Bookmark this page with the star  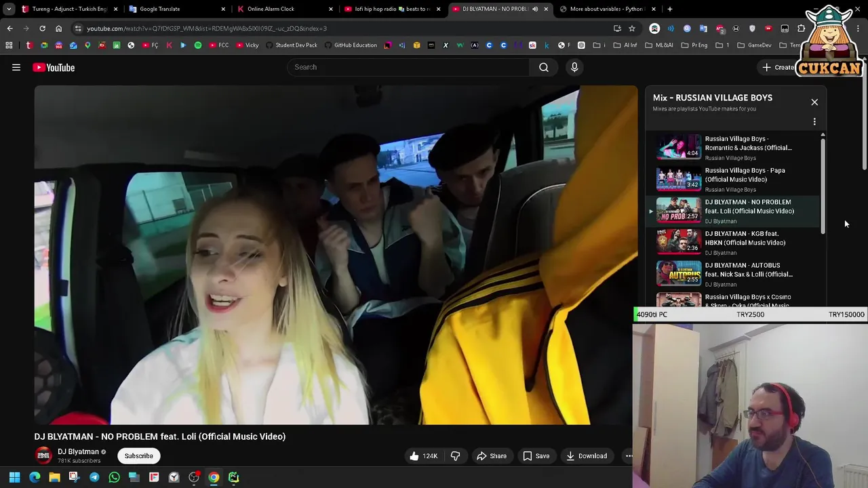click(632, 28)
